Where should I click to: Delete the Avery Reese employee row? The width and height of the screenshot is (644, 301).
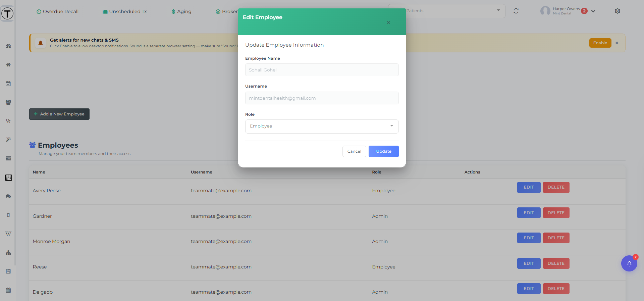pyautogui.click(x=556, y=187)
